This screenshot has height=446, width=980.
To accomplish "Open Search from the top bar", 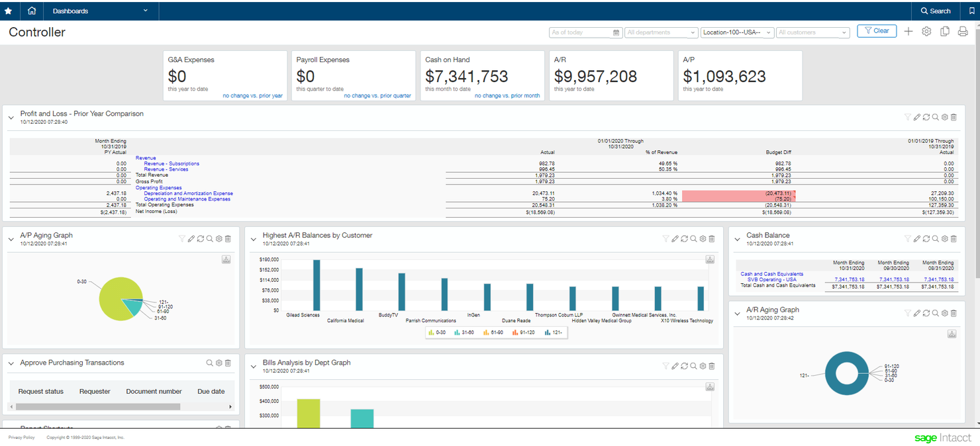I will coord(936,11).
